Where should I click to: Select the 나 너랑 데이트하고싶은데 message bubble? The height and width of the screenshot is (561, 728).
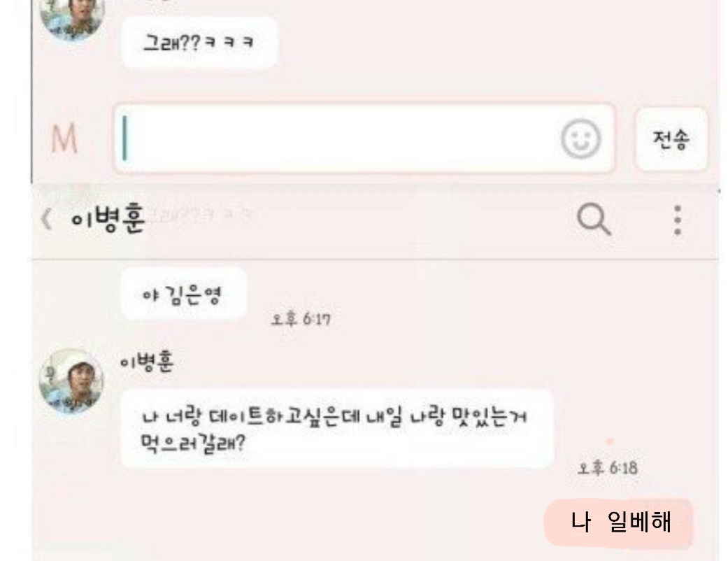click(x=337, y=429)
